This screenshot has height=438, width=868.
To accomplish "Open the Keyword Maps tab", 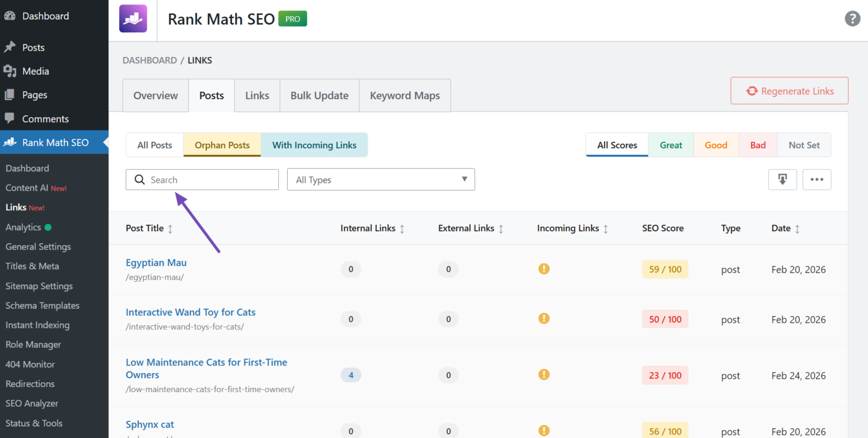I will click(404, 95).
